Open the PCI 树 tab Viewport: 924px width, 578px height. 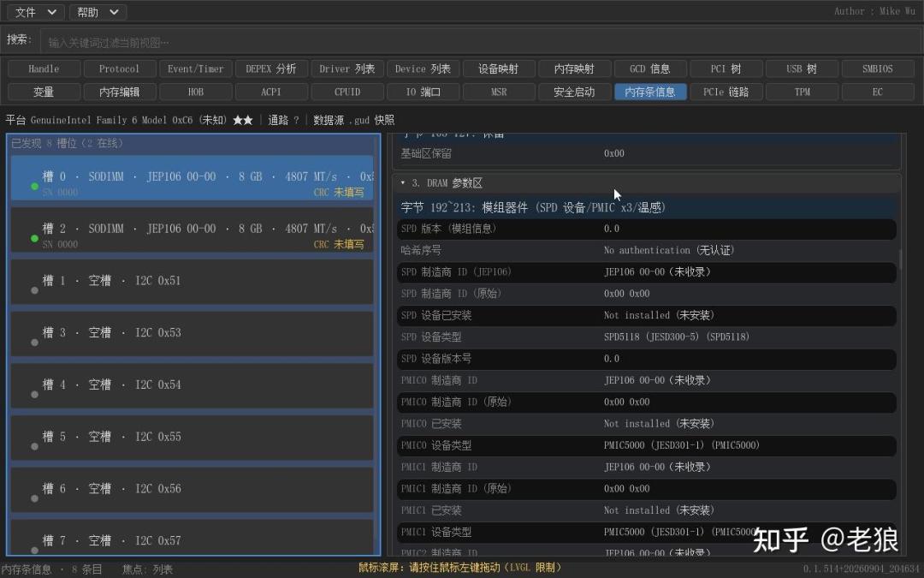click(x=726, y=69)
